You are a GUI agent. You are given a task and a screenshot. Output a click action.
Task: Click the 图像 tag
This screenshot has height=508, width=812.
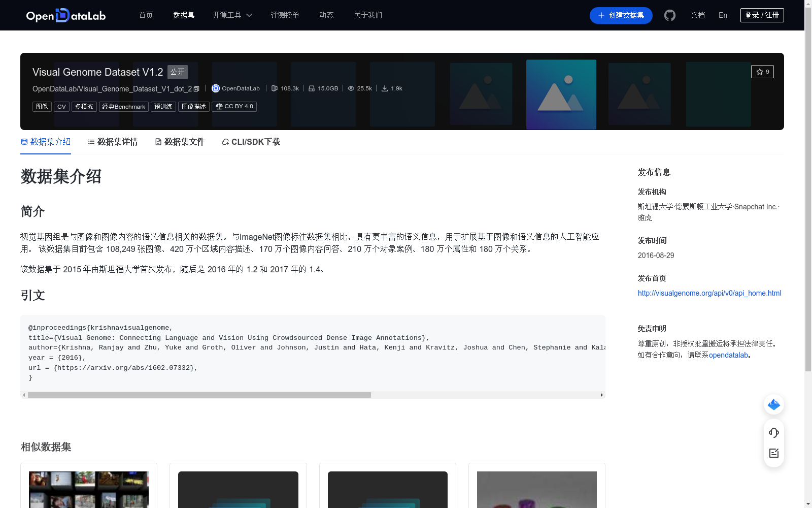tap(42, 107)
